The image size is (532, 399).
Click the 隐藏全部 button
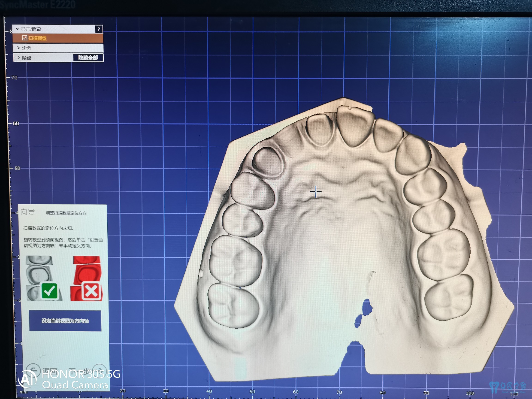click(88, 58)
